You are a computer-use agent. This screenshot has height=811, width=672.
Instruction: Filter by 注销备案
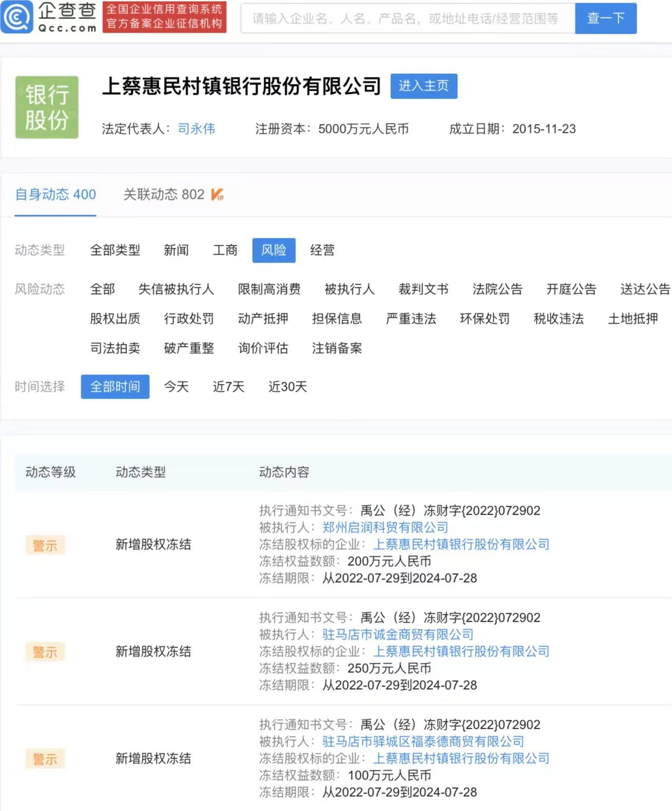[337, 348]
